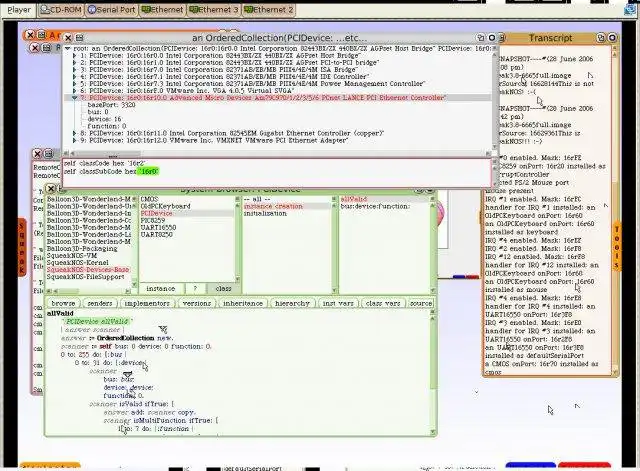Click the Transcript window collapse circle icon
Screen dimensions: 640x471
click(x=612, y=38)
